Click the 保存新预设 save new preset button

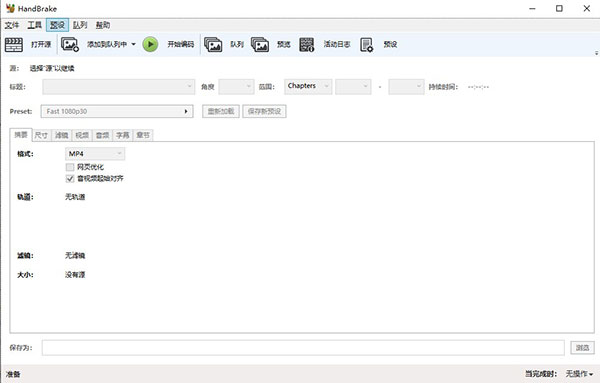pyautogui.click(x=264, y=111)
